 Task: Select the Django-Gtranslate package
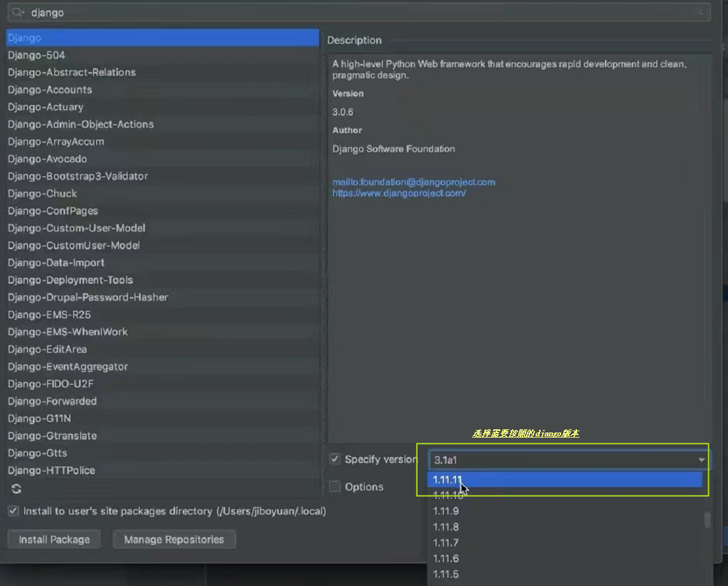pos(162,436)
